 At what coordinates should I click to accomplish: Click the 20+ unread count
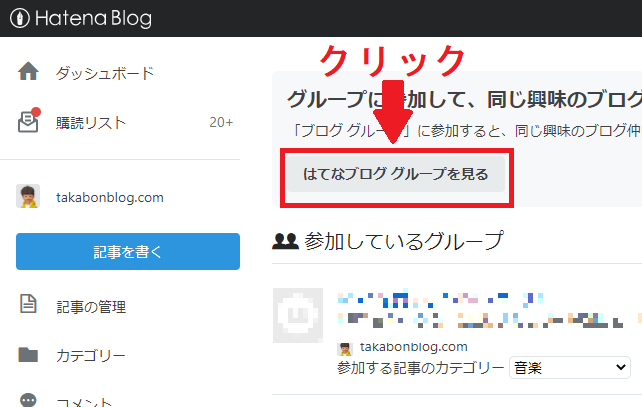pyautogui.click(x=221, y=122)
